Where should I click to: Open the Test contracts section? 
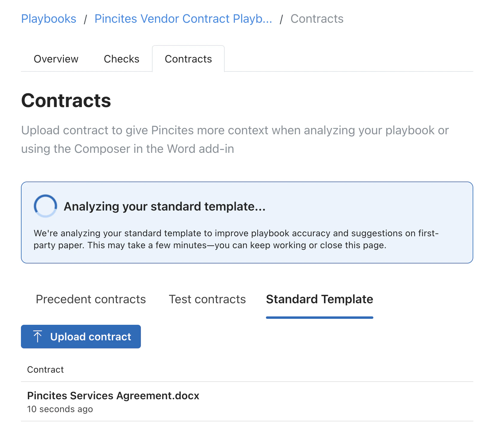coord(207,299)
